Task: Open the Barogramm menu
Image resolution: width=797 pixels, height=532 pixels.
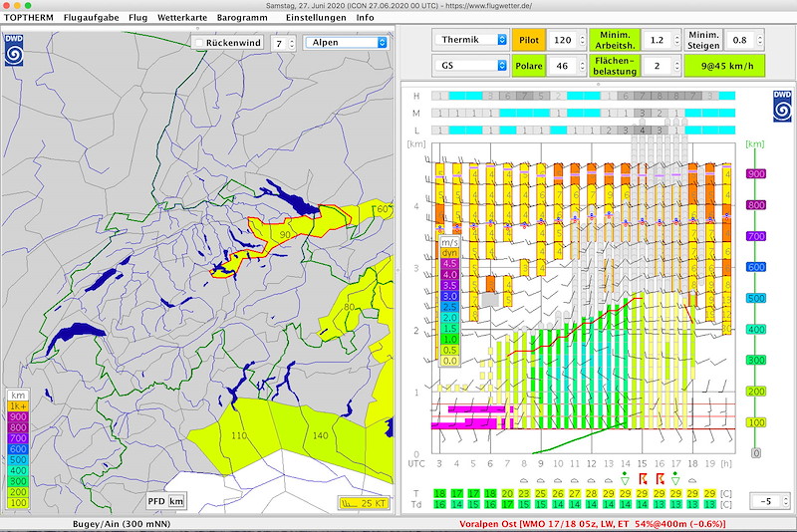Action: coord(242,17)
